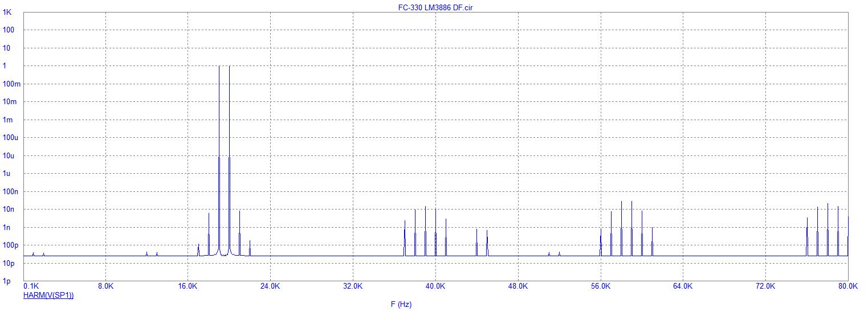Click the 1n vertical axis label
This screenshot has width=868, height=316.
[x=7, y=228]
